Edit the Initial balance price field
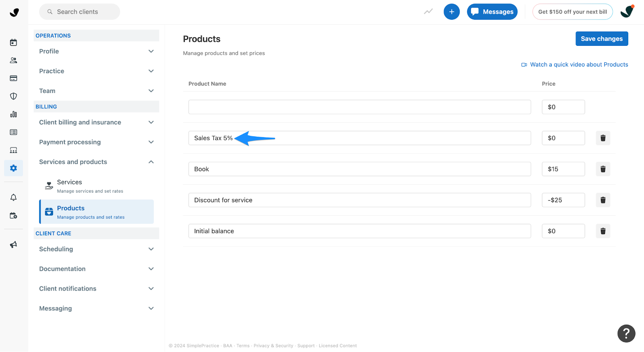Screen dimensions: 644x352 pyautogui.click(x=563, y=231)
